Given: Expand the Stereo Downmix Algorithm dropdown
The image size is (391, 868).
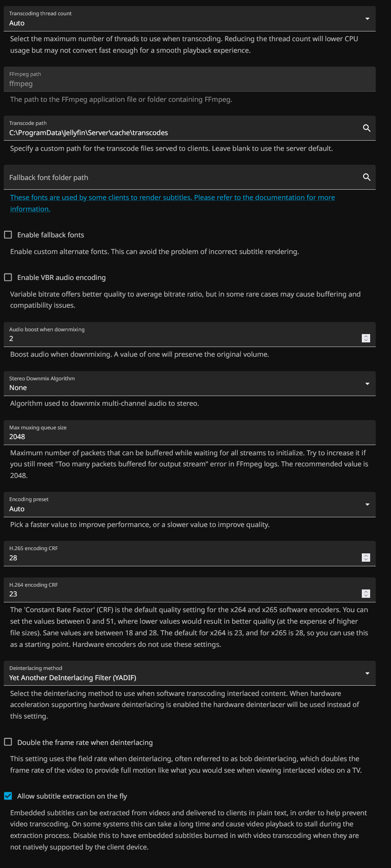Looking at the screenshot, I should pos(189,384).
